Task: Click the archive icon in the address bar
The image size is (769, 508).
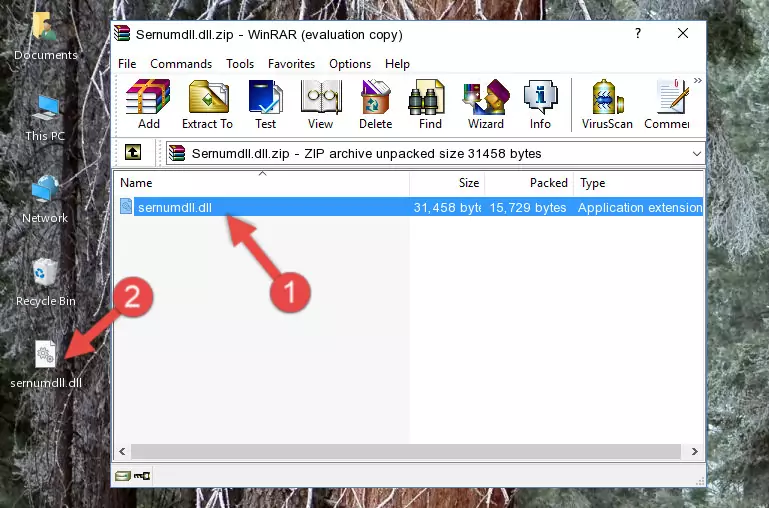Action: (177, 153)
